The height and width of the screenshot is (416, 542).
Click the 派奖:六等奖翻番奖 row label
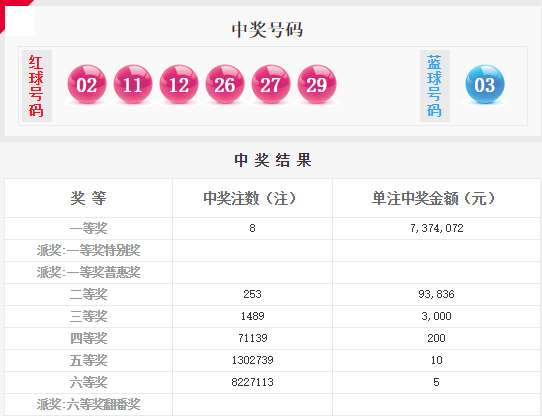click(x=88, y=405)
